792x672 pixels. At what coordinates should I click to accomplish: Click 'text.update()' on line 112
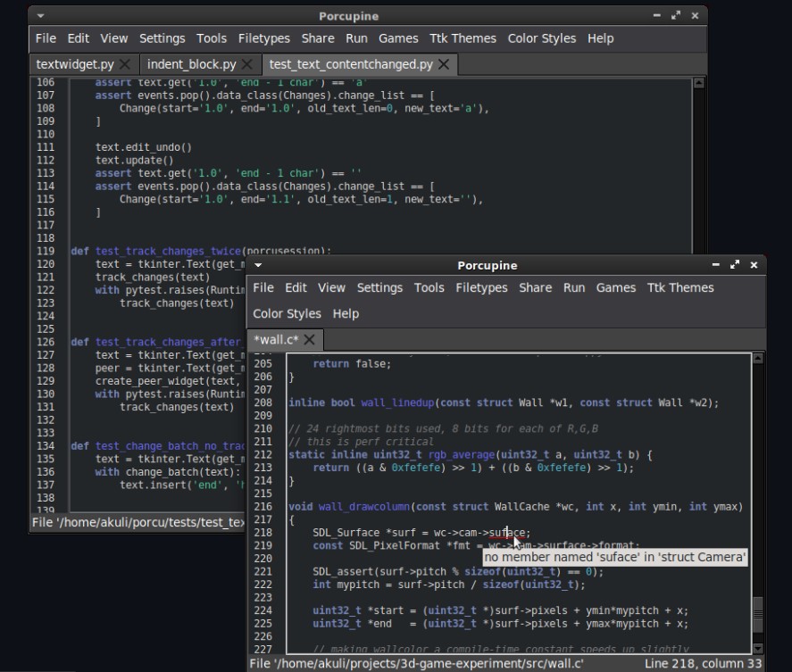click(134, 161)
